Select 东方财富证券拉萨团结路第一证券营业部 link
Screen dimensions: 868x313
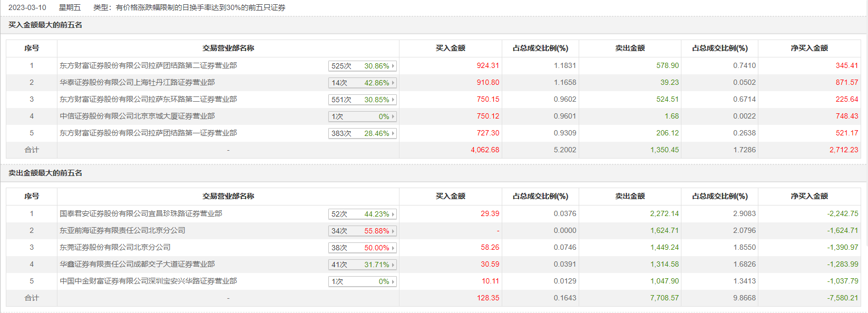coord(148,133)
